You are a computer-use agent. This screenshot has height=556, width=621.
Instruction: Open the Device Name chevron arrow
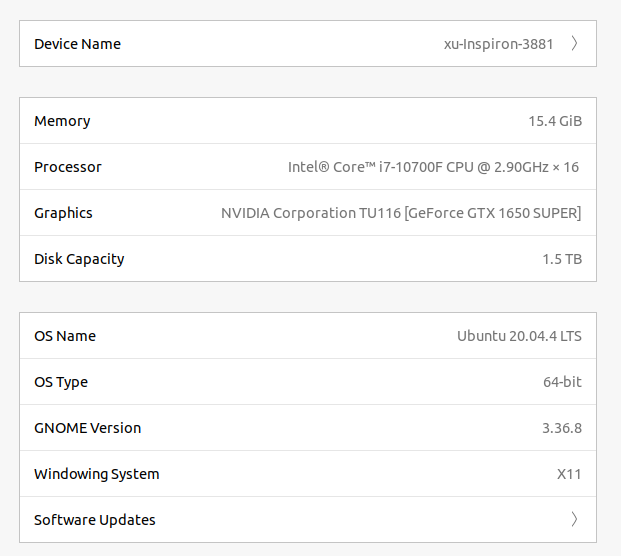[x=575, y=44]
